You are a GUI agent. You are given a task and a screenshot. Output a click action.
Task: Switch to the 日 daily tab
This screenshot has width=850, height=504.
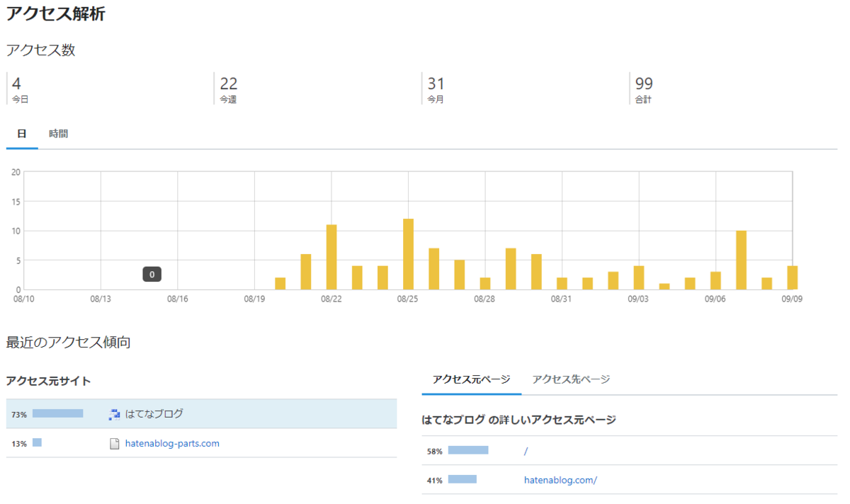[x=22, y=134]
